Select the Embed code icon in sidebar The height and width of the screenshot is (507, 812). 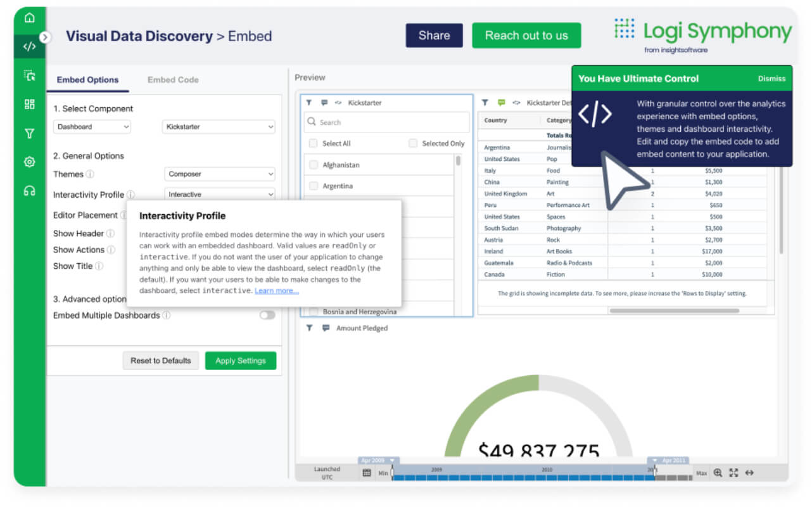click(29, 46)
